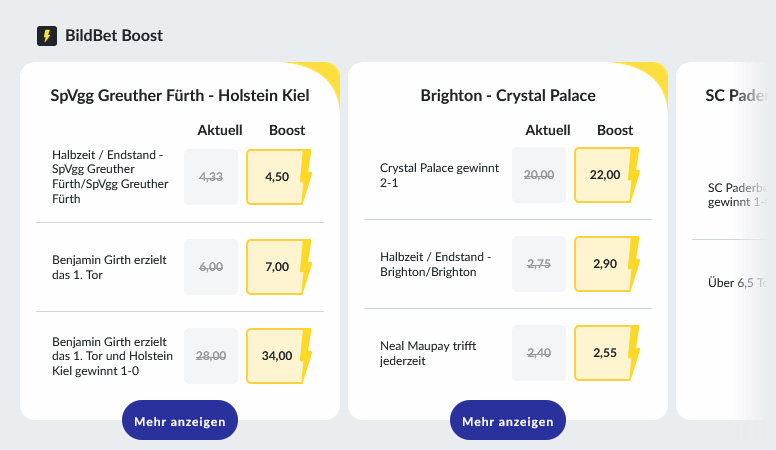This screenshot has width=776, height=450.
Task: Open the partially visible SC Paderborn card
Action: (x=726, y=241)
